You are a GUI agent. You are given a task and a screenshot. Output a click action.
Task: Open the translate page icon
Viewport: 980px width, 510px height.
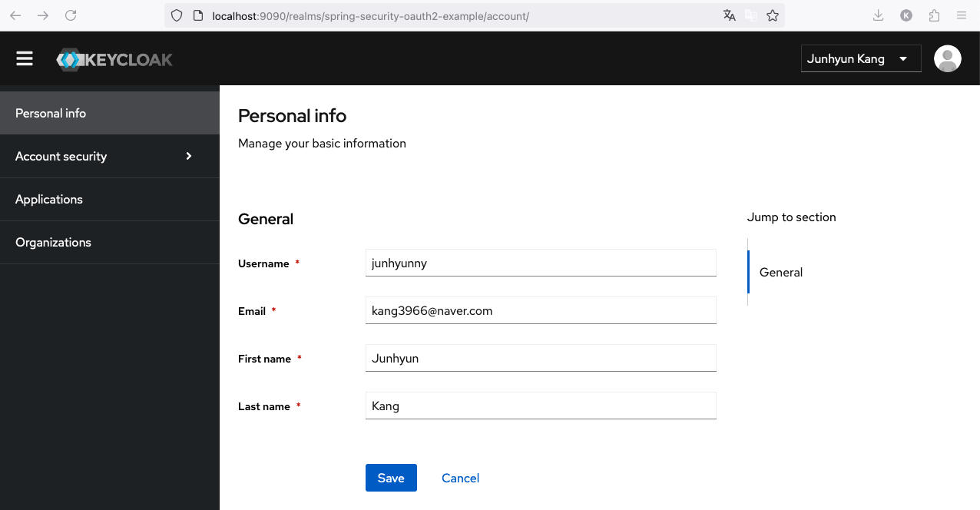click(x=730, y=15)
